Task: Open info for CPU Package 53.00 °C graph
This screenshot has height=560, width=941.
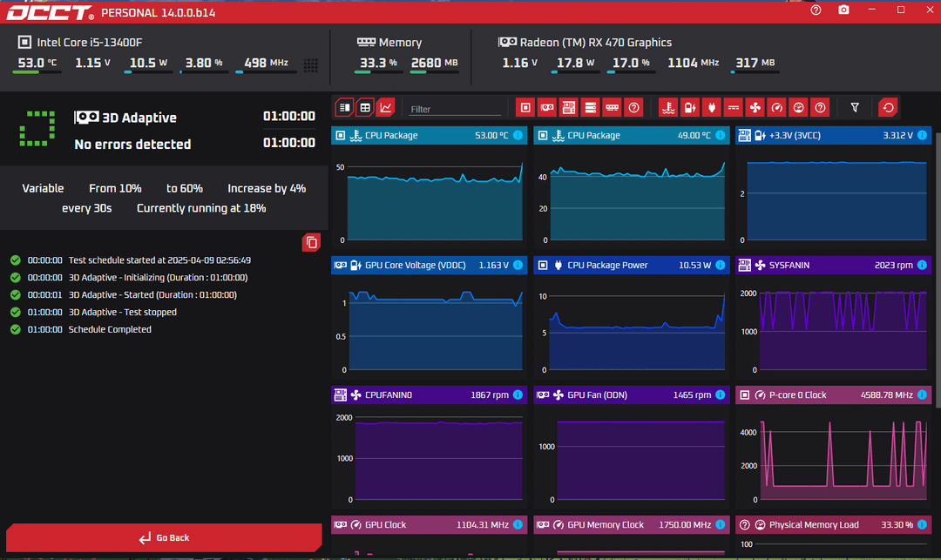Action: pyautogui.click(x=518, y=136)
